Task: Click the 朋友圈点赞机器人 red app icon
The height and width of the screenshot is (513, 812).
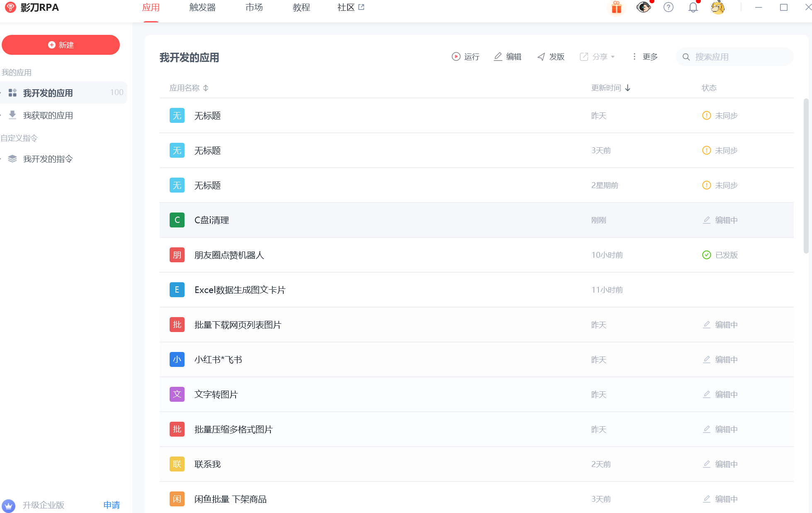Action: (177, 255)
